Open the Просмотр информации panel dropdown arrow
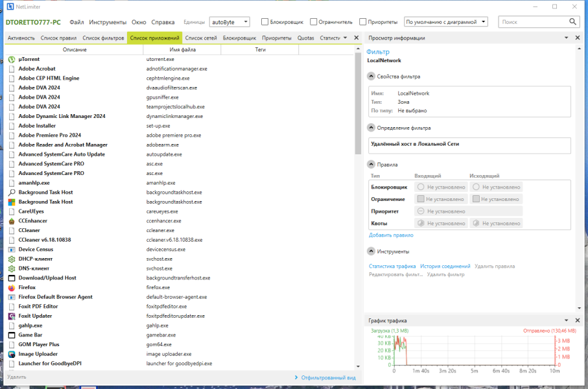588x389 pixels. point(566,38)
